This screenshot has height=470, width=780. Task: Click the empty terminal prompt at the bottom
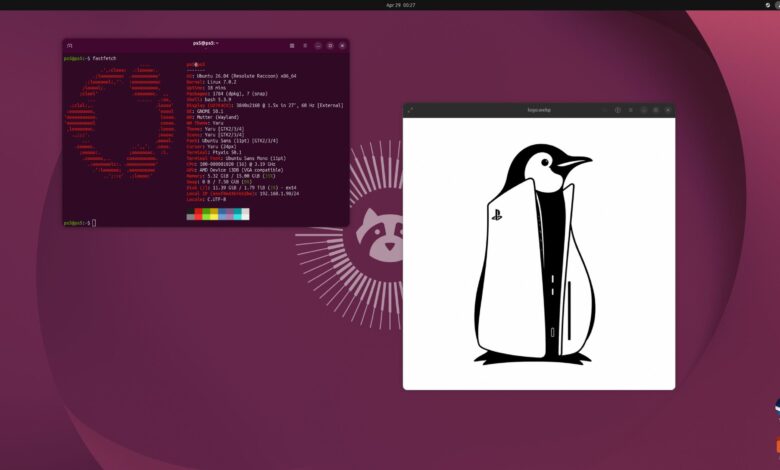click(x=80, y=223)
